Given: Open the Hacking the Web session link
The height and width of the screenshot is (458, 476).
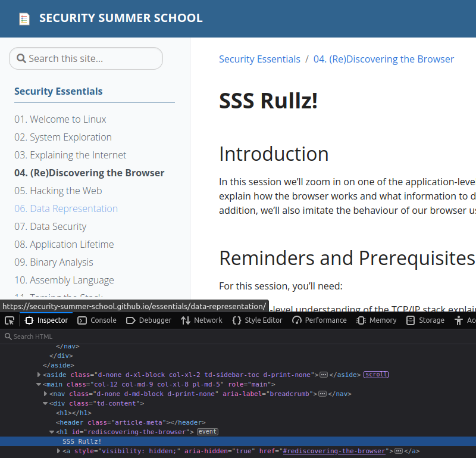Looking at the screenshot, I should (x=58, y=191).
